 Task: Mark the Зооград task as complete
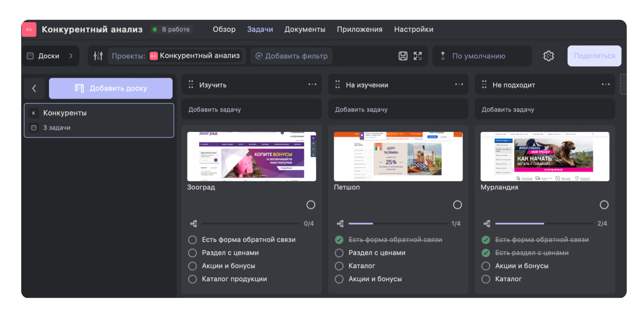coord(310,205)
